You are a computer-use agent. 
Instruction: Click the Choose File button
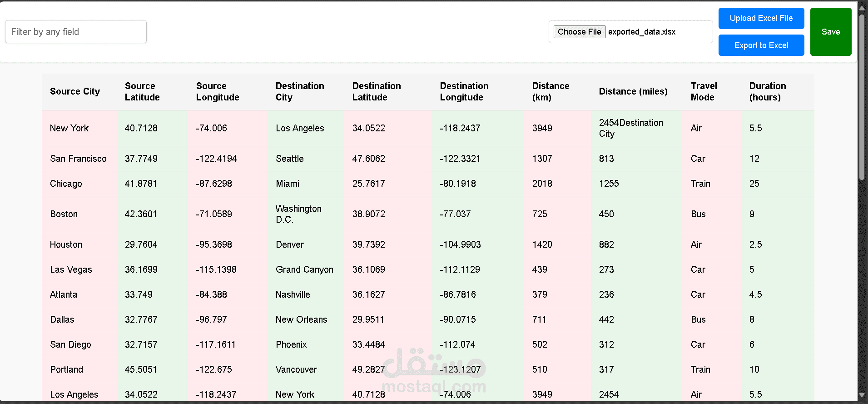(579, 32)
